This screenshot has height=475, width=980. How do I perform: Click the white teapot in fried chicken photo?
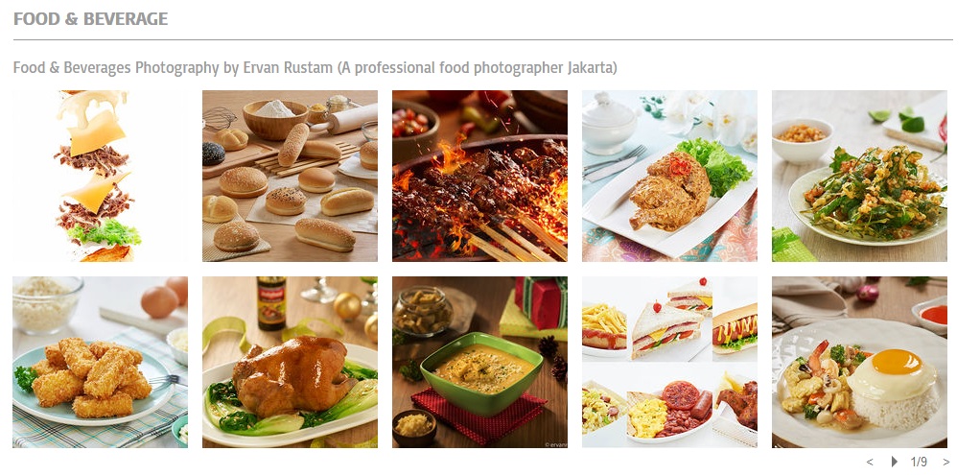click(x=608, y=122)
